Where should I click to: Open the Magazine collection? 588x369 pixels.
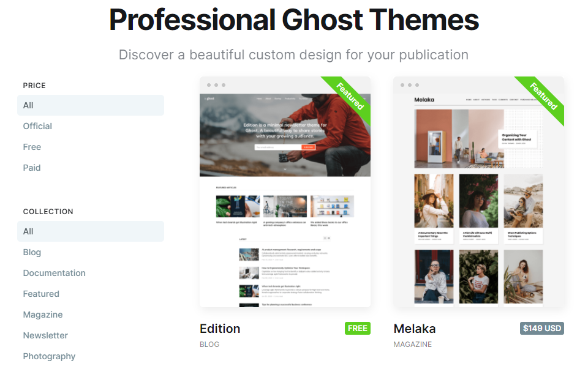43,315
